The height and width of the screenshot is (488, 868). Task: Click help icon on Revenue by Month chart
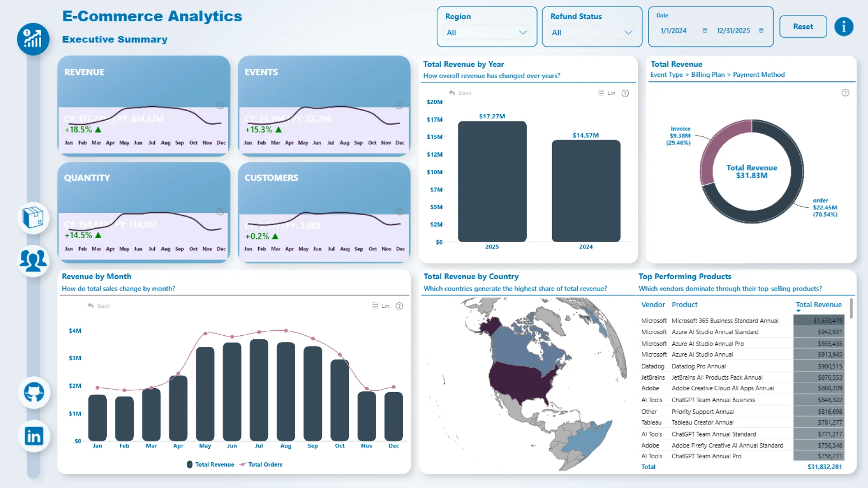tap(399, 306)
